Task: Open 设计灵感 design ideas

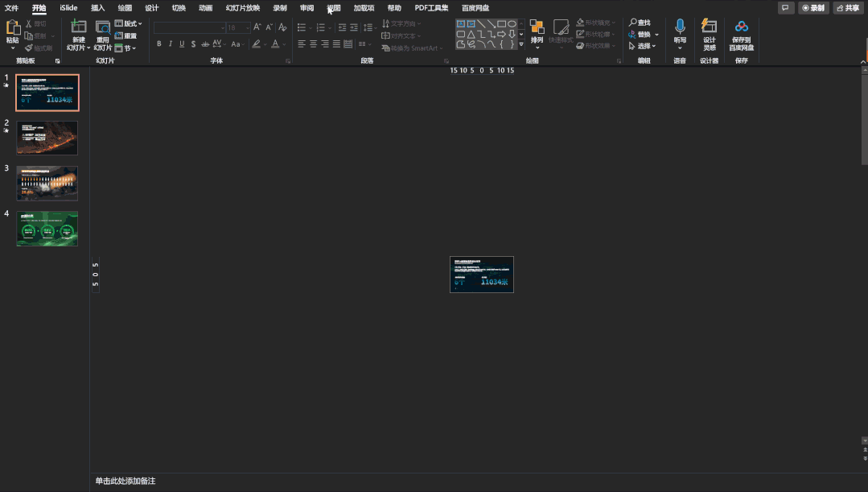Action: point(710,35)
